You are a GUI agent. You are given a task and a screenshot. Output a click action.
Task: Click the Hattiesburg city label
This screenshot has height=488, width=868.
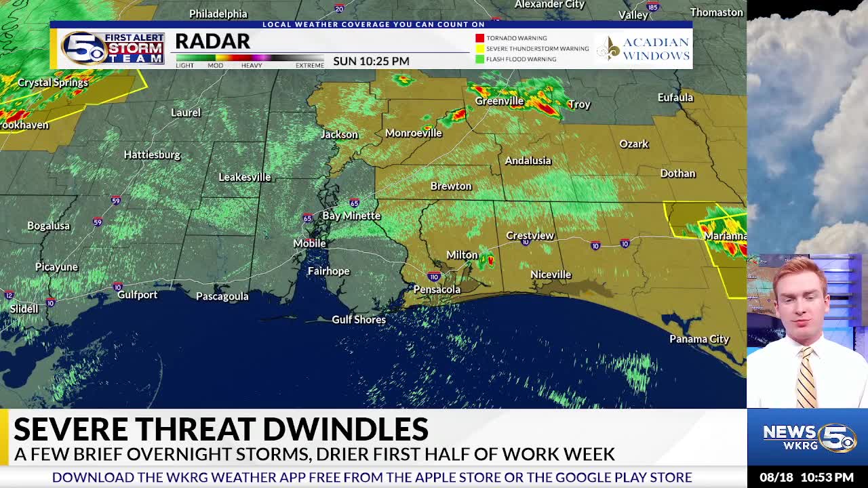tap(152, 155)
